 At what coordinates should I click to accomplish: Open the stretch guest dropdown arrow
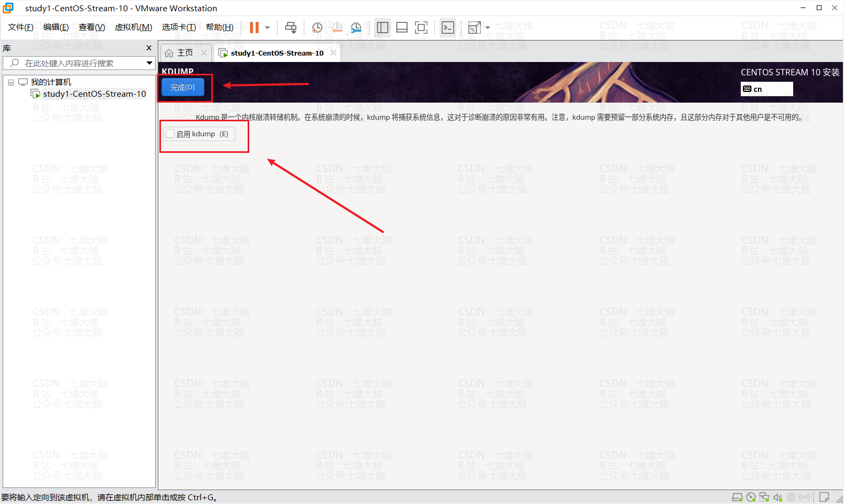point(488,28)
